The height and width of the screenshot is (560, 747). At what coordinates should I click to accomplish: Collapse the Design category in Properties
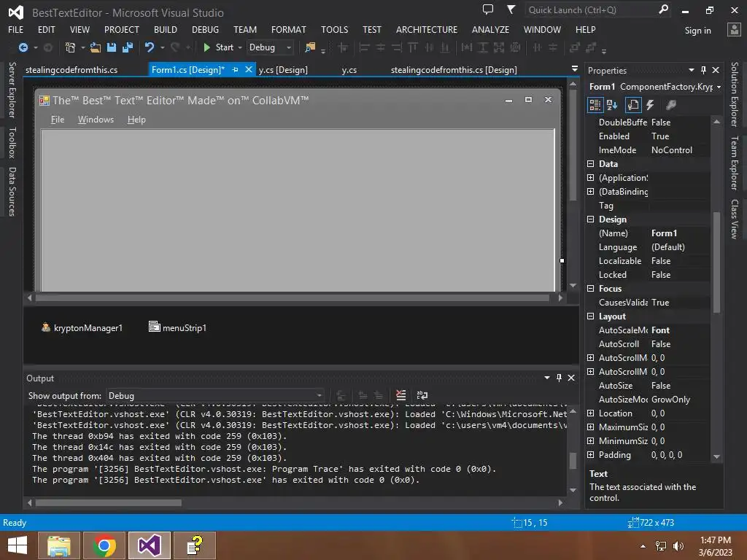point(591,219)
